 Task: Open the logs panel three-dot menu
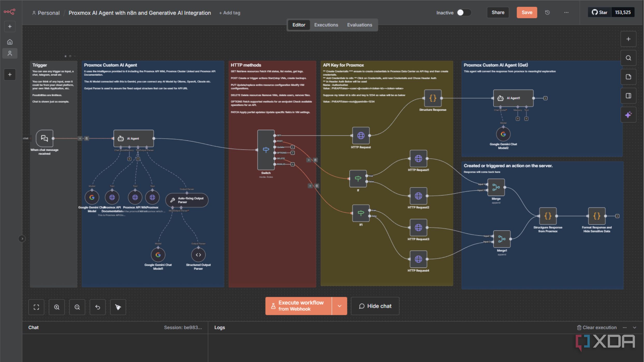pyautogui.click(x=625, y=327)
